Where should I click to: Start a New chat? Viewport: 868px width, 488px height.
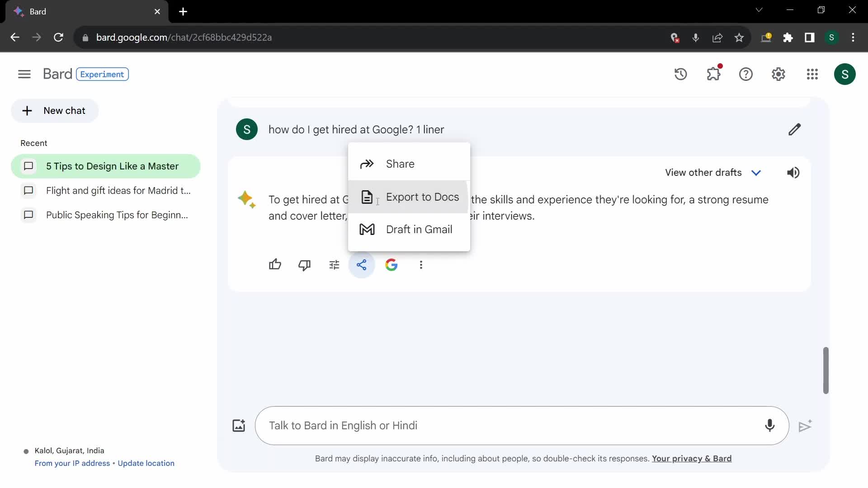tap(55, 111)
